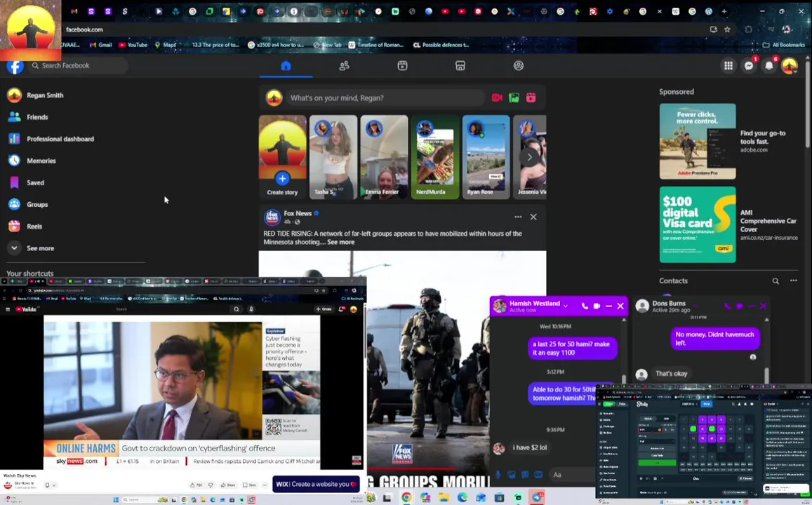Open Emma Ferrier's story

(384, 157)
